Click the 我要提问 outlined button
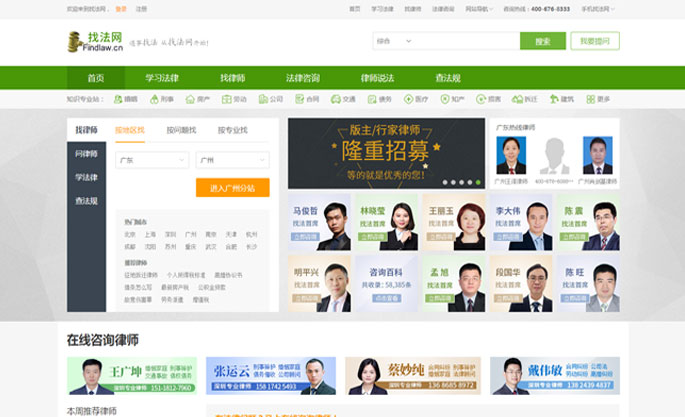This screenshot has width=685, height=417. [594, 41]
